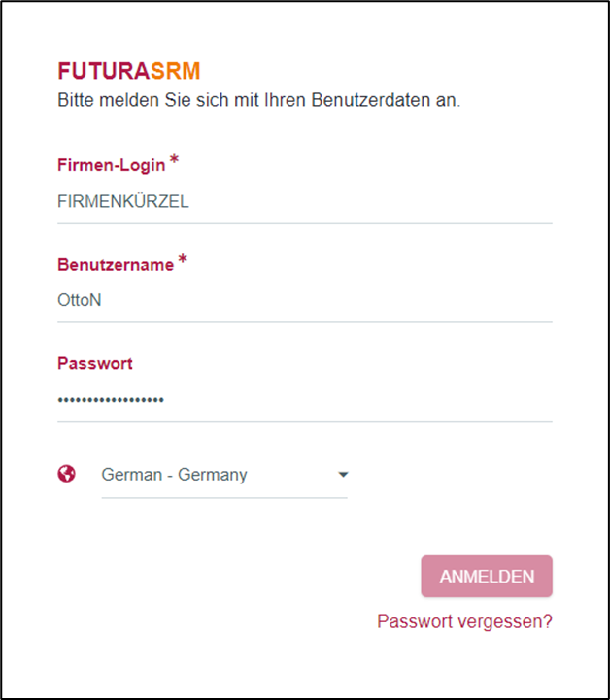
Task: Click the Benutzername label
Action: (115, 265)
